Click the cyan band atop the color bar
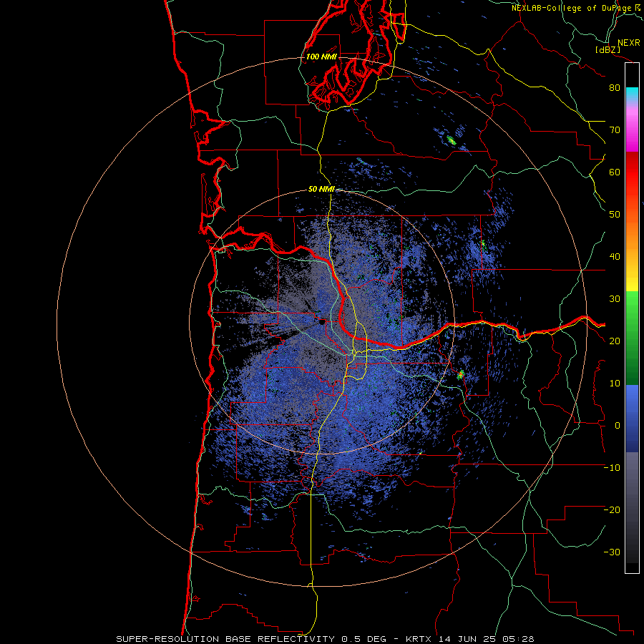 632,94
